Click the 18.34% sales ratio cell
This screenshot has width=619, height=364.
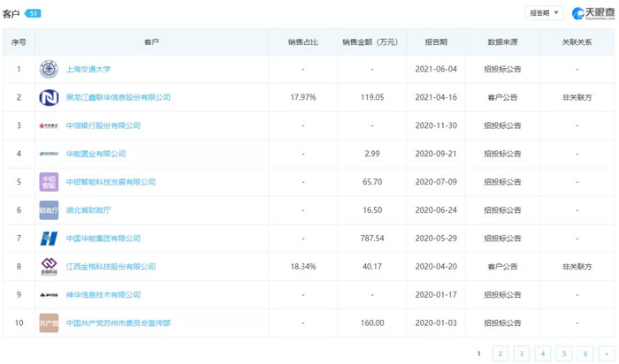tap(303, 267)
